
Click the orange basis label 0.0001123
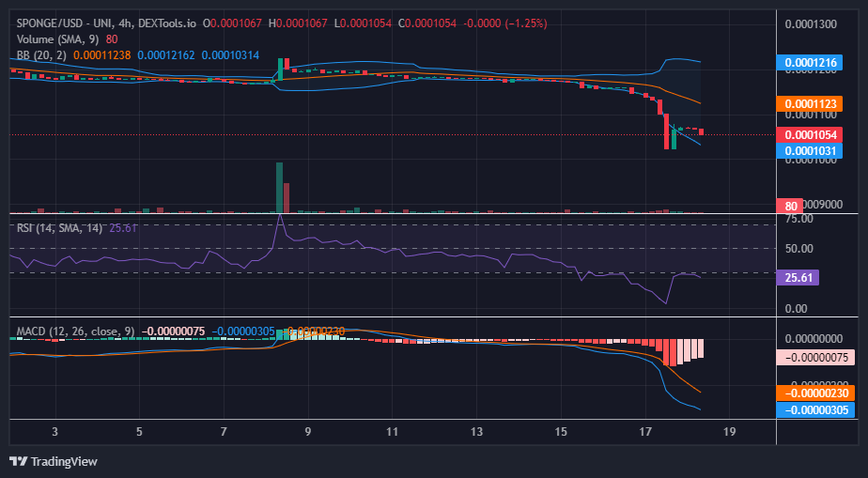coord(810,103)
